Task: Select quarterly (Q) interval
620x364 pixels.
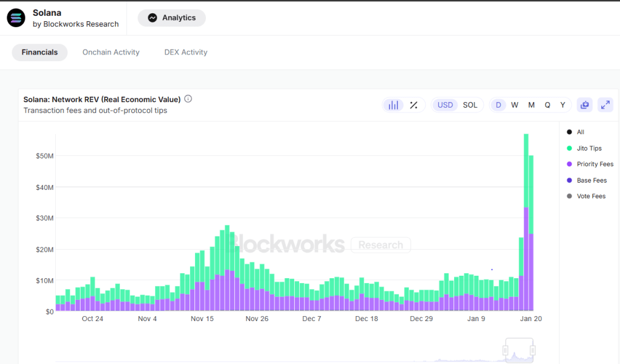Action: pyautogui.click(x=547, y=105)
